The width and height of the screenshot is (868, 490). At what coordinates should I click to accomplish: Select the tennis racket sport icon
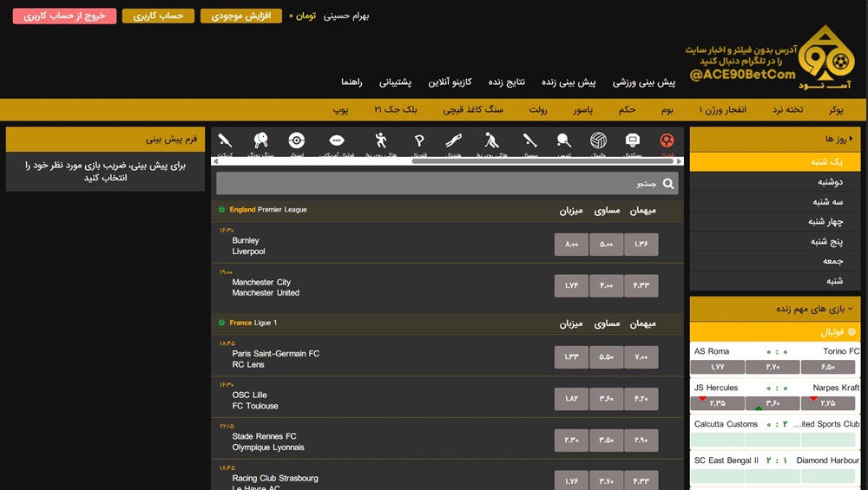563,140
